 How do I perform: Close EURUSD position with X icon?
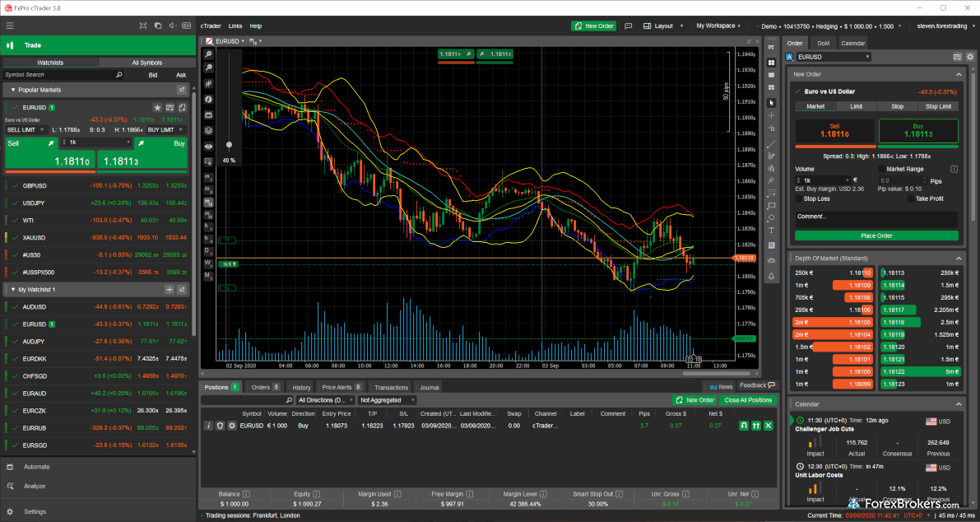pyautogui.click(x=769, y=425)
